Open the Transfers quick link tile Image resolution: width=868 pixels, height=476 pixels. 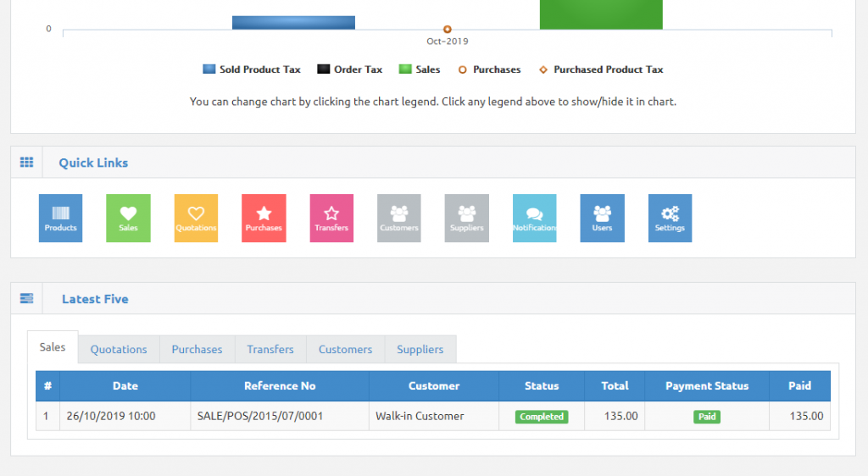[331, 218]
